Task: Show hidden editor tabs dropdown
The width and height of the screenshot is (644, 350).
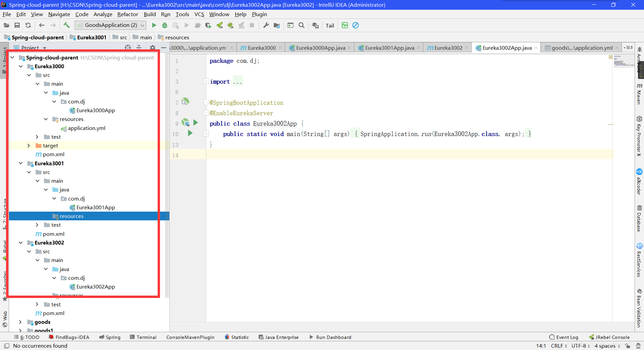Action: [628, 48]
